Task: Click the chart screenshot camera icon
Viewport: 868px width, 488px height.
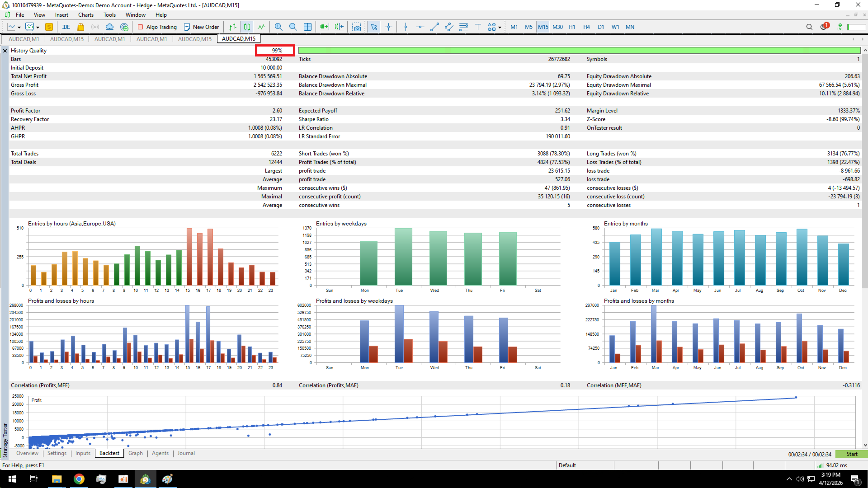Action: click(357, 27)
